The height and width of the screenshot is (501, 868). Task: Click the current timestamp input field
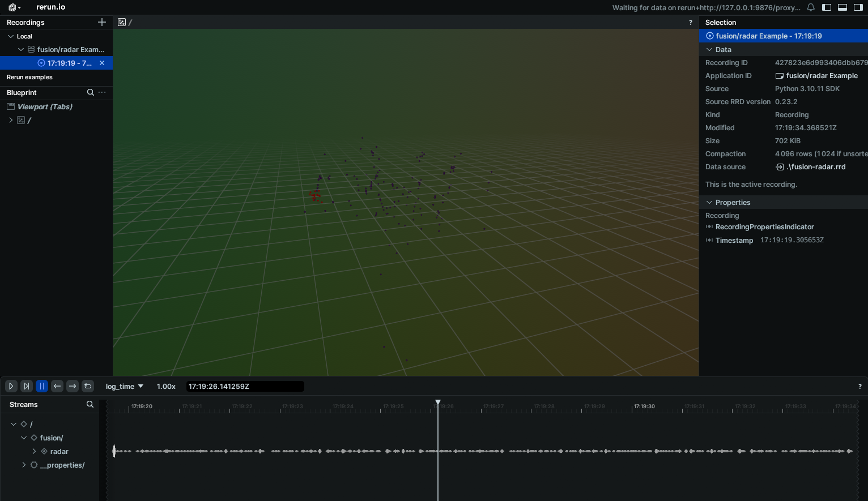(x=245, y=386)
